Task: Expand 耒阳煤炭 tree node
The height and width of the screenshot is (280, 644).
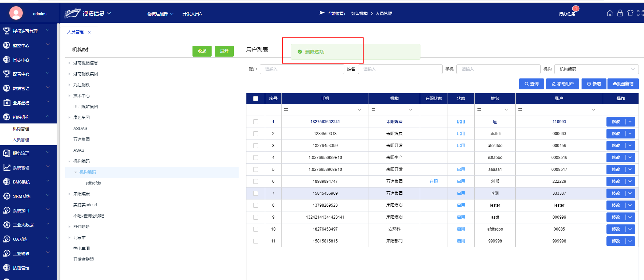Action: (69, 194)
